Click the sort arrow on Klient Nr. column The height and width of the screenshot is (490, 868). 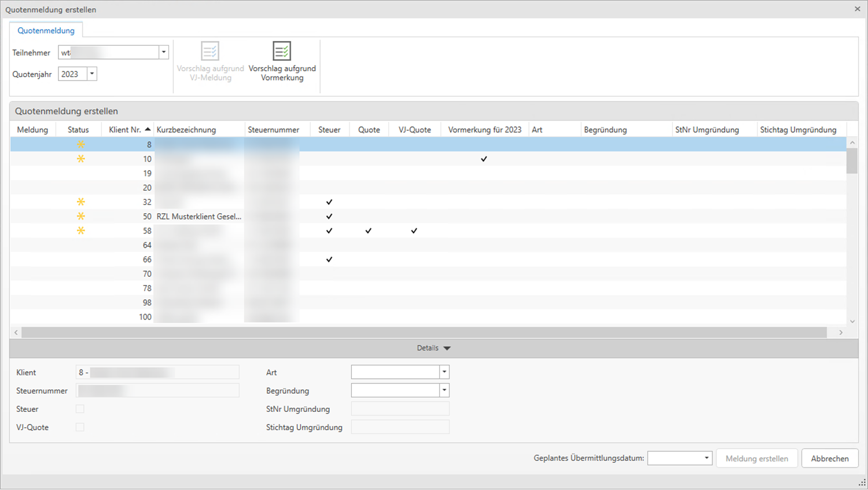(x=148, y=130)
